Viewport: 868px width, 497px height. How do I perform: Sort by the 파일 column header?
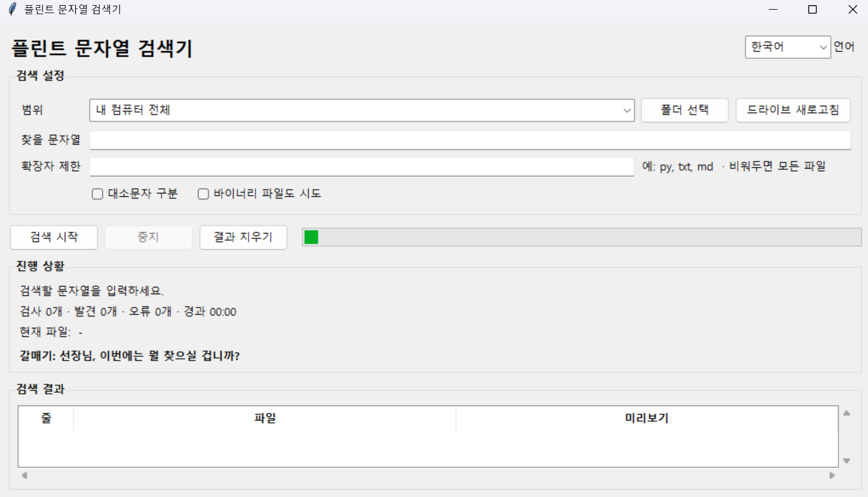(x=265, y=418)
